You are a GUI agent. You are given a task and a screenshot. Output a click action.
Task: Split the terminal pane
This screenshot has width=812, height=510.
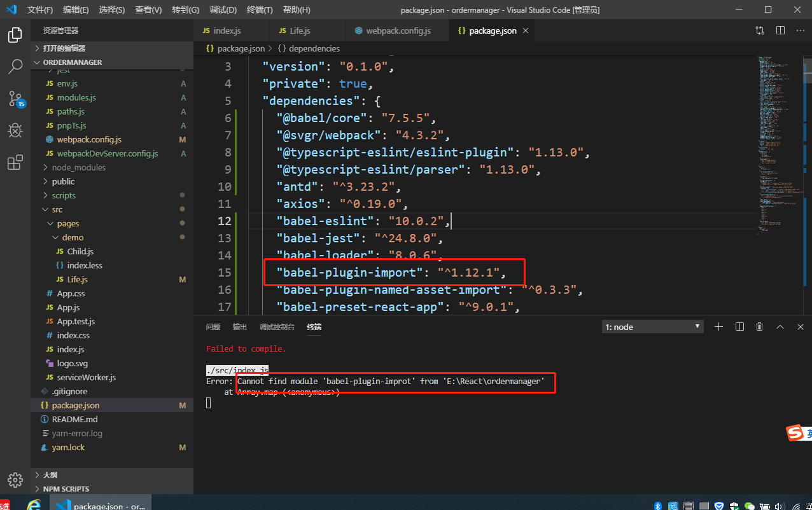coord(739,327)
